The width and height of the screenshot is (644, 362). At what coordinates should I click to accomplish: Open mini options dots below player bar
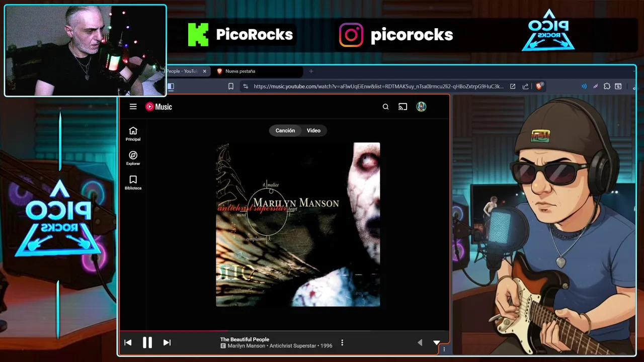pyautogui.click(x=444, y=349)
